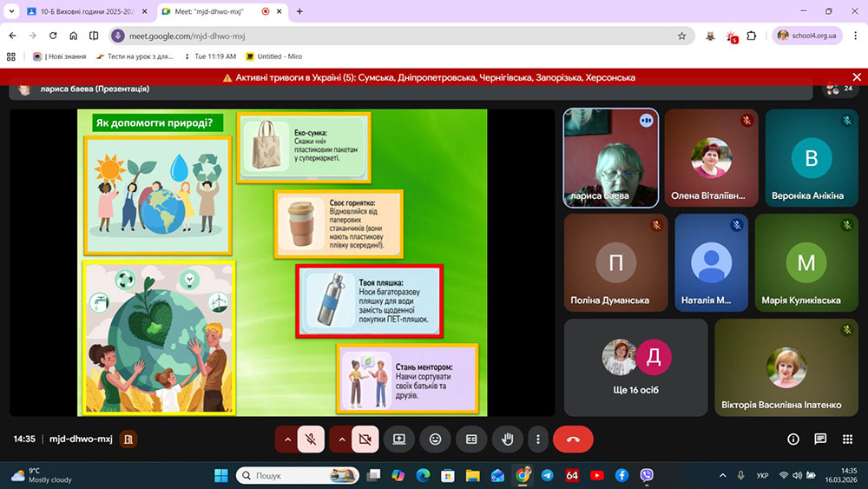This screenshot has height=489, width=868.
Task: Expand video settings arrow beside camera
Action: (x=341, y=439)
